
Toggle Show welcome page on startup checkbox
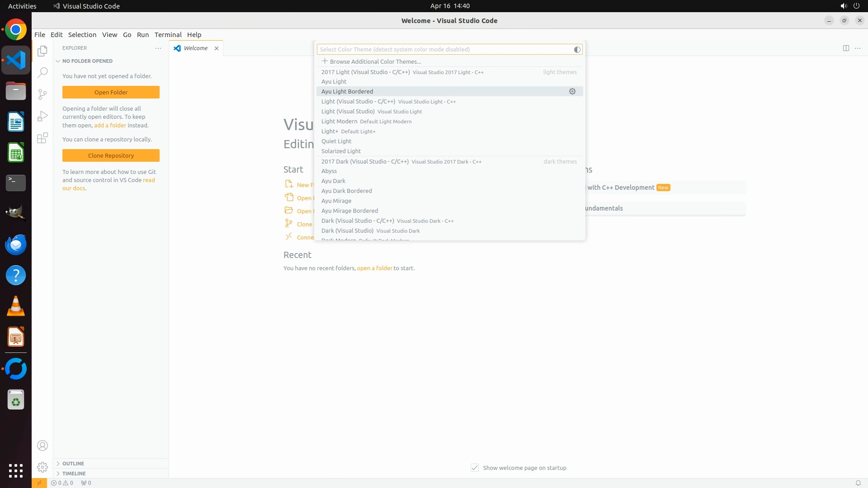pos(475,468)
